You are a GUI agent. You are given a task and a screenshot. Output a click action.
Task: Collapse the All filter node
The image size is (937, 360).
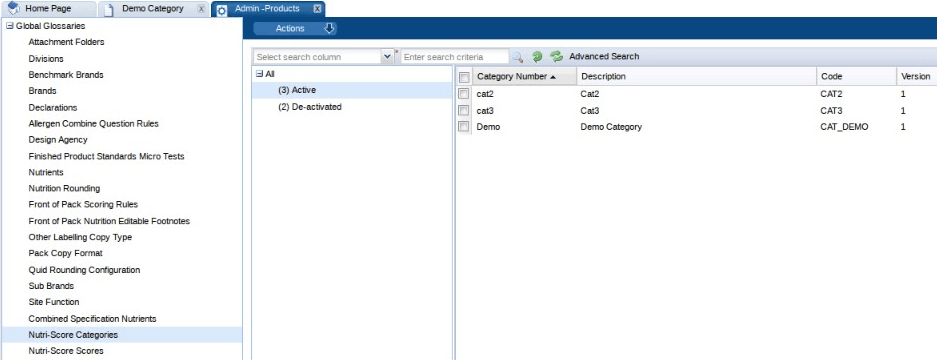[x=259, y=74]
